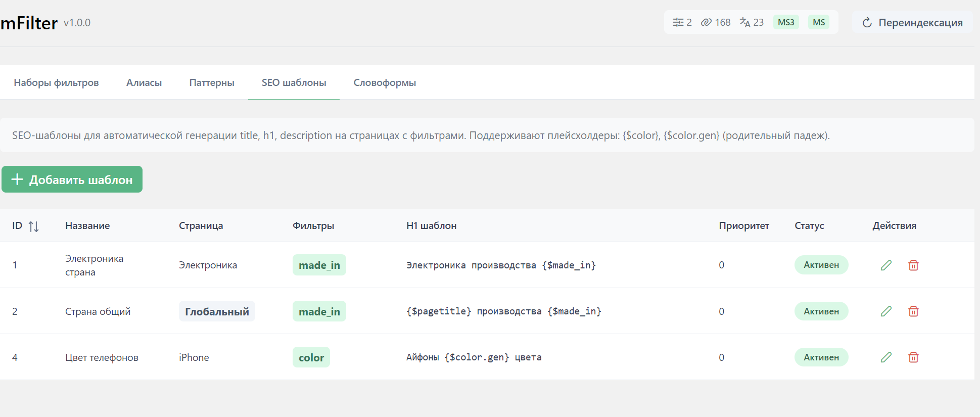Open the Наборы фильтров tab

[56, 83]
